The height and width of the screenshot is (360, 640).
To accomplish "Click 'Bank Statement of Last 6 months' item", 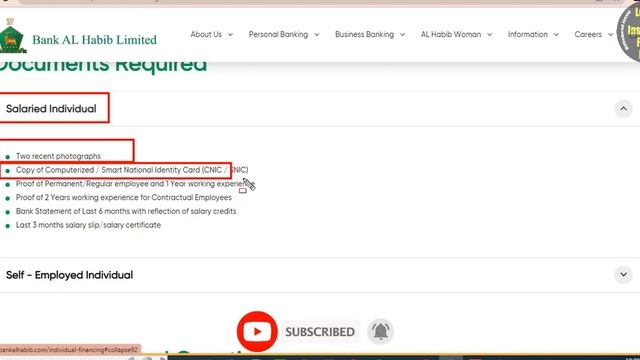I will click(x=126, y=211).
